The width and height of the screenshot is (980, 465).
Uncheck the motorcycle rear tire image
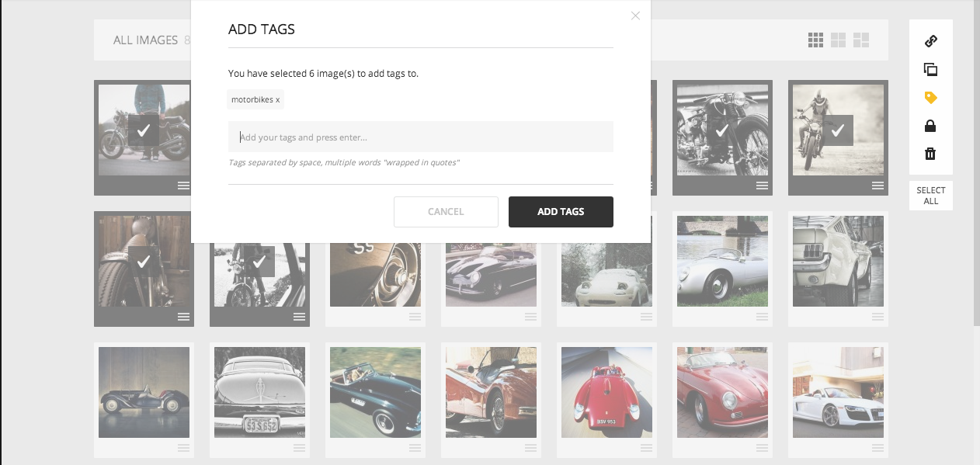(144, 262)
